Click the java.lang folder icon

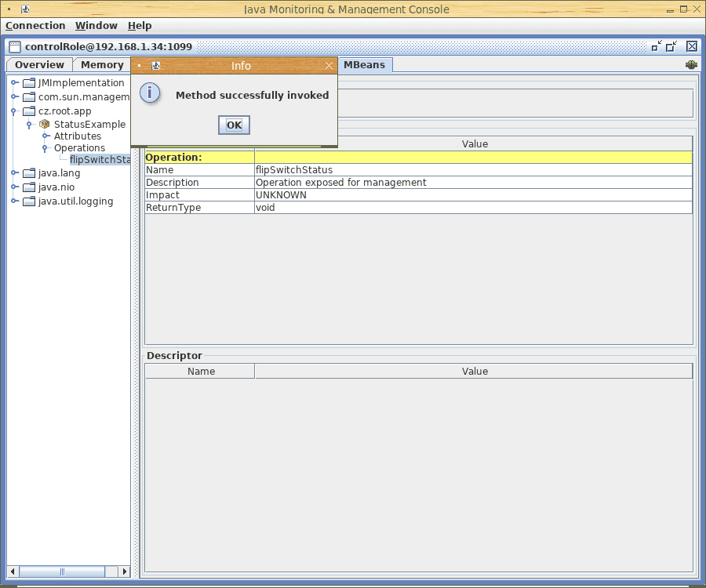pyautogui.click(x=29, y=173)
